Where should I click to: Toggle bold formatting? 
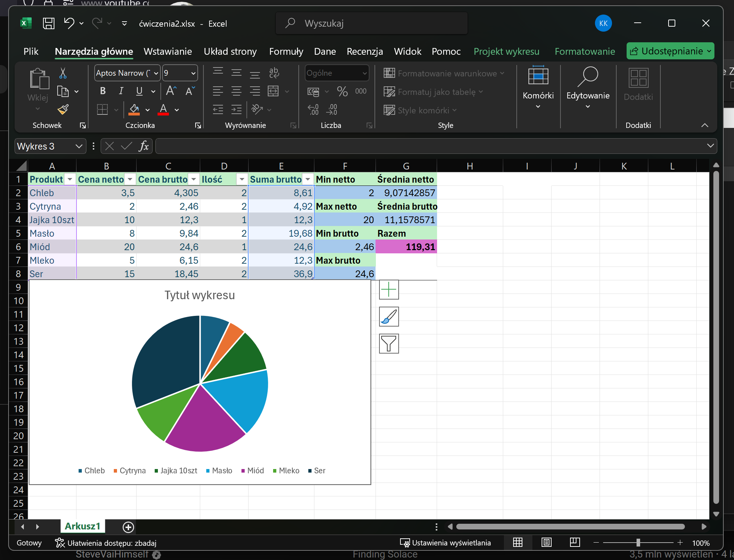103,91
